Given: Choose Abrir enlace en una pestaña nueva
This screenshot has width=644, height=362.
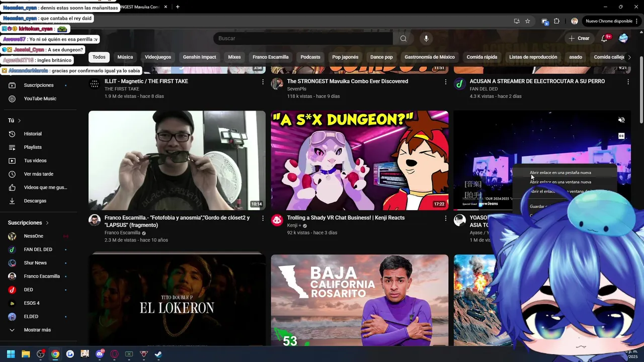Looking at the screenshot, I should (x=564, y=172).
